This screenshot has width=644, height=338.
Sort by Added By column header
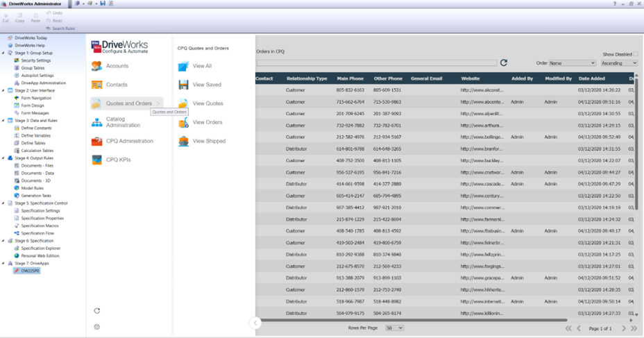coord(522,78)
